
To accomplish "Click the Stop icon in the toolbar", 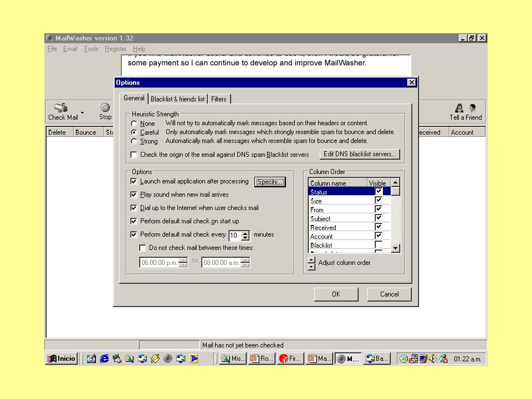I will (x=105, y=108).
